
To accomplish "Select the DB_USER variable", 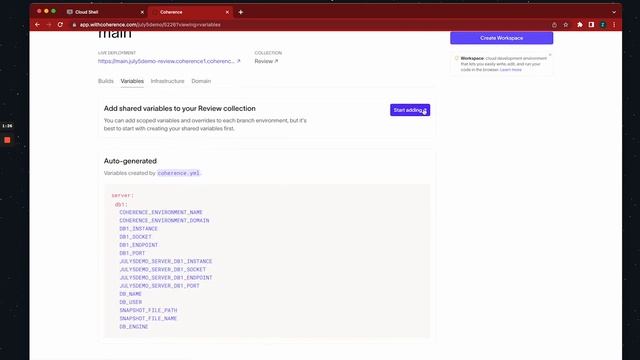I will pos(130,302).
